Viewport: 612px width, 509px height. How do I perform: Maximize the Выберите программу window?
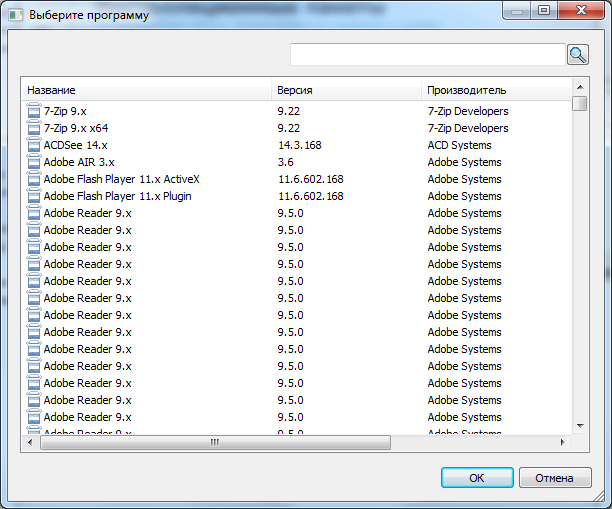(544, 10)
